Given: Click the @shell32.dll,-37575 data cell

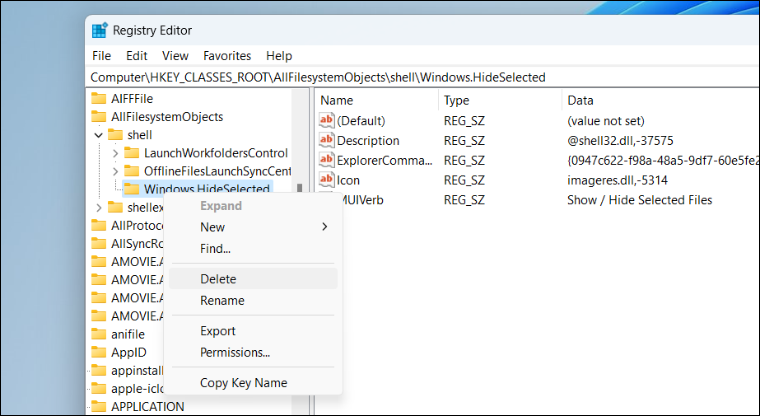Looking at the screenshot, I should click(x=620, y=141).
